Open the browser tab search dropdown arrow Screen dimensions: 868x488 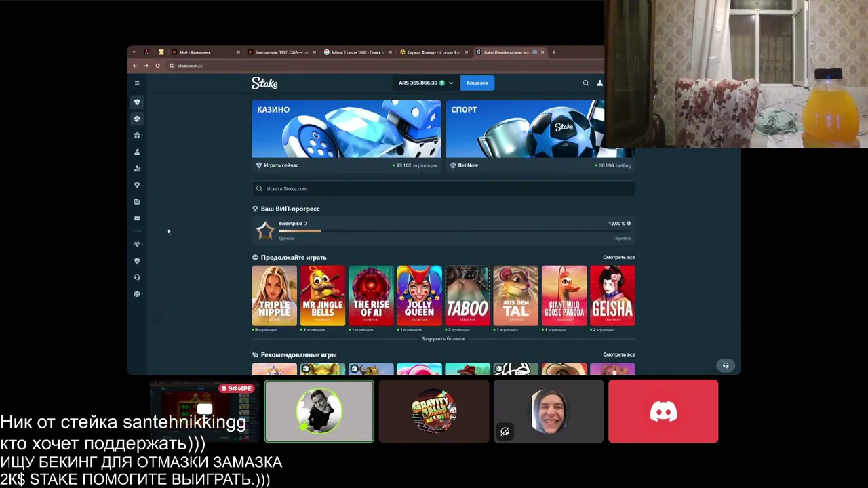pos(134,52)
